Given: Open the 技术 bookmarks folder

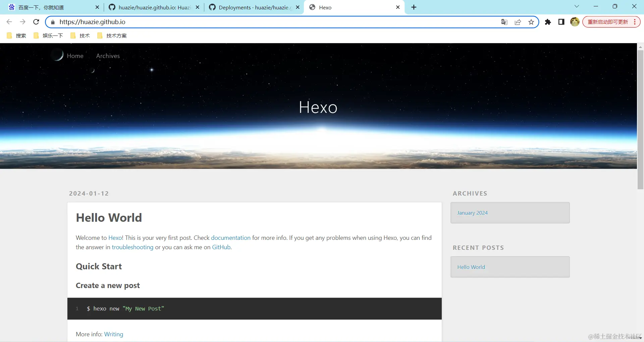Looking at the screenshot, I should click(80, 36).
